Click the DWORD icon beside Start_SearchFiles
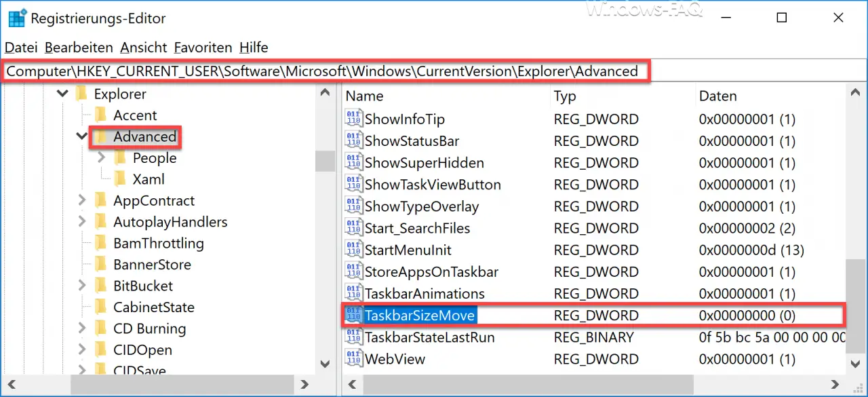 click(x=354, y=227)
